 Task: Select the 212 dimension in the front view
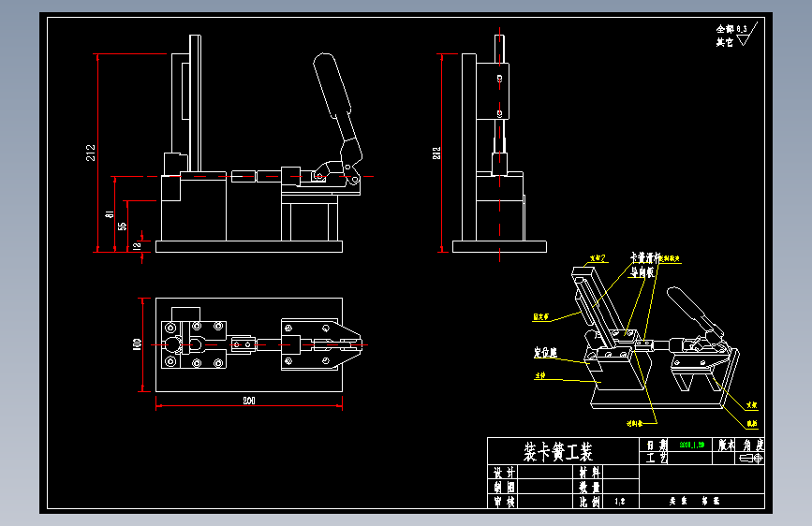91,153
